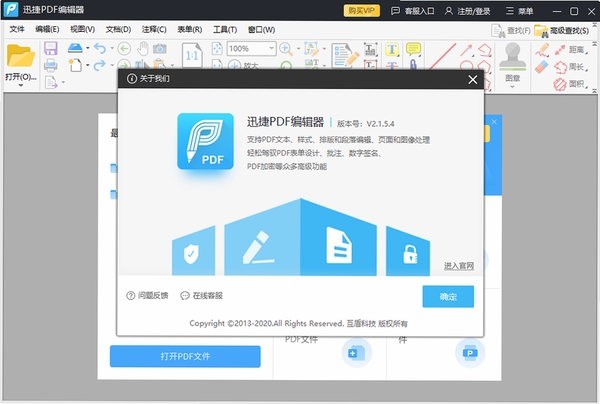Screen dimensions: 600x404
Task: Click the 打开PDF文件 button
Action: 185,356
